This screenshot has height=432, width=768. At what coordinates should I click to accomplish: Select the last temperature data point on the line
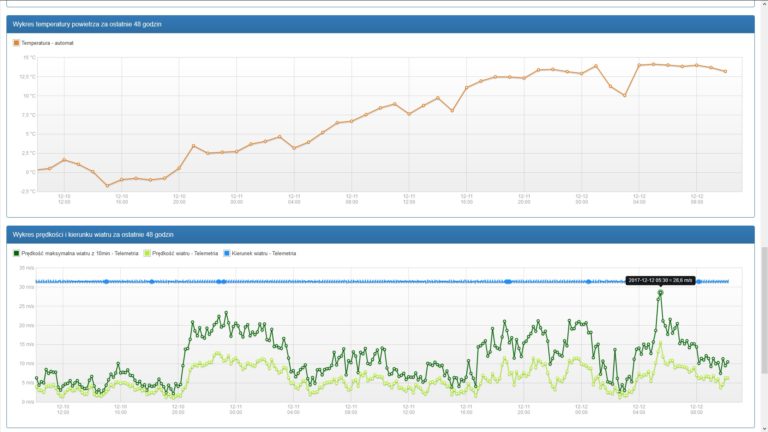[725, 72]
